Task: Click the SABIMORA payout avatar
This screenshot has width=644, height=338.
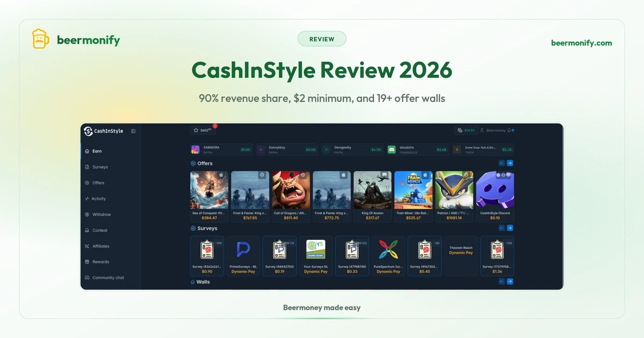Action: (x=195, y=150)
